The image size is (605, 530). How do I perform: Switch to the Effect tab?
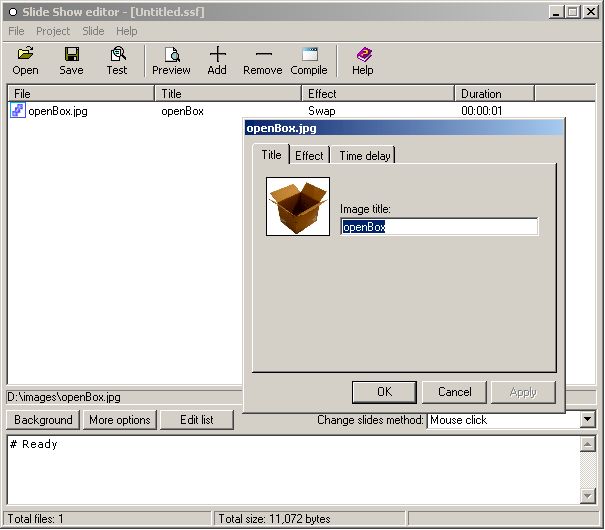click(x=309, y=155)
